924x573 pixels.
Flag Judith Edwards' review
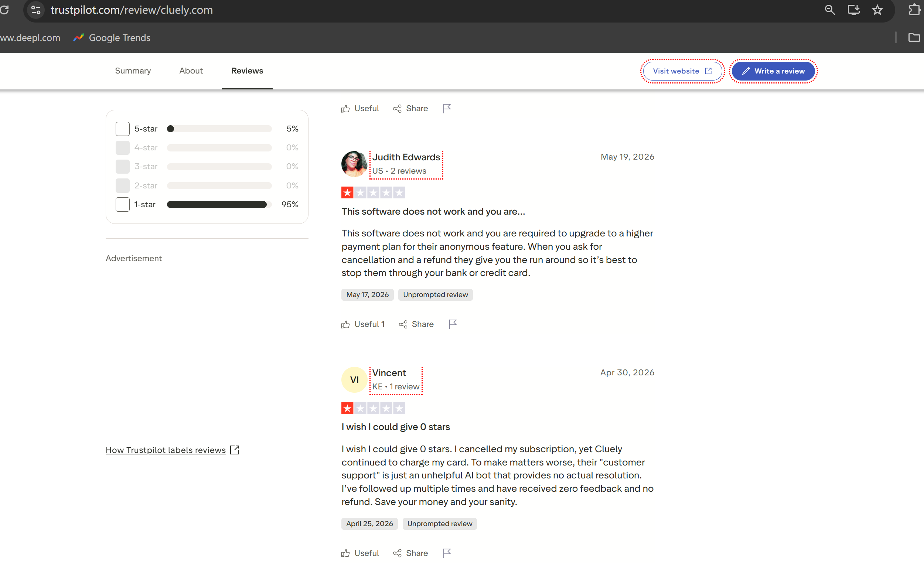tap(453, 324)
